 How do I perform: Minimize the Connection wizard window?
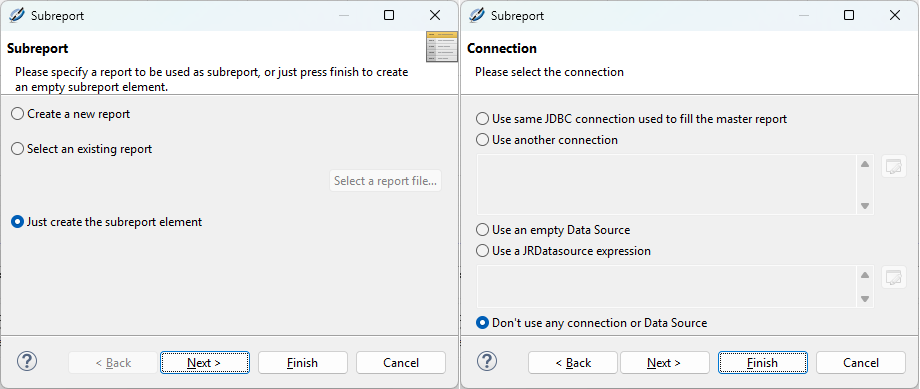(x=804, y=15)
